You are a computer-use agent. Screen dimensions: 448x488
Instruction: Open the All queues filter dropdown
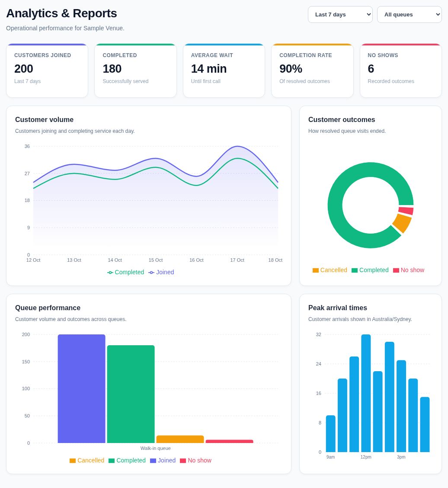409,15
